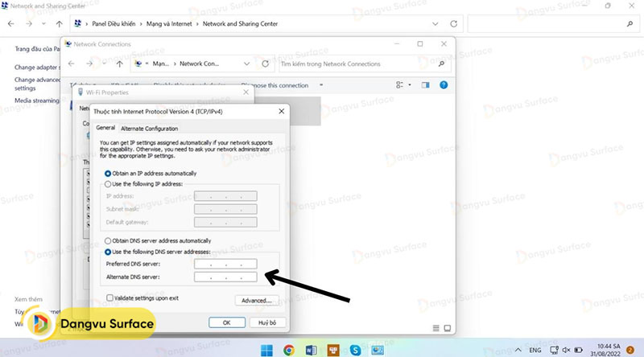
Task: Click Control Panel search magnifier
Action: tap(630, 24)
